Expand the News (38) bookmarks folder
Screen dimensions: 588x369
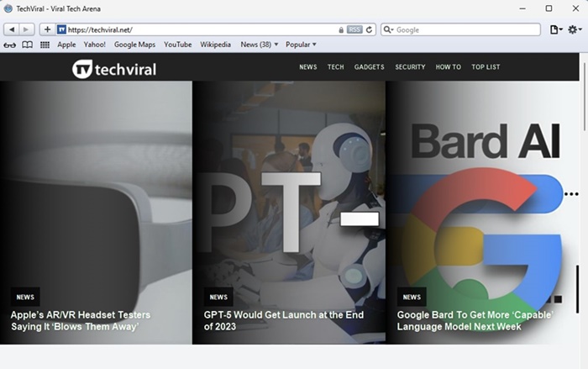[259, 45]
